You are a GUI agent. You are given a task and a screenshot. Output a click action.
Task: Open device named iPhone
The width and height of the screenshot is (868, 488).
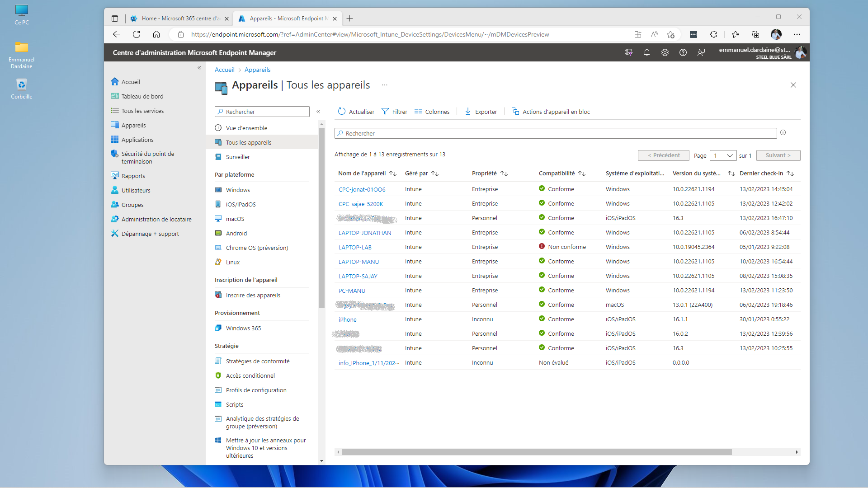[347, 319]
